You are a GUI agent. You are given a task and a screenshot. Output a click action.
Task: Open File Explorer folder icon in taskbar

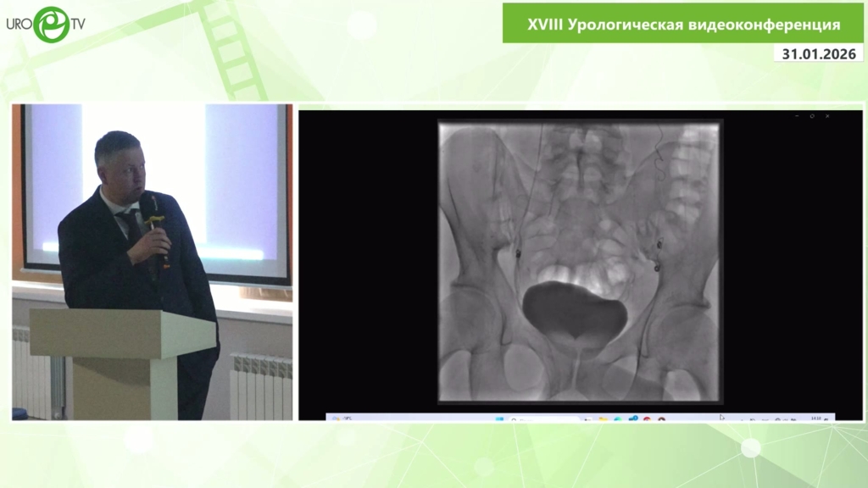click(x=603, y=419)
